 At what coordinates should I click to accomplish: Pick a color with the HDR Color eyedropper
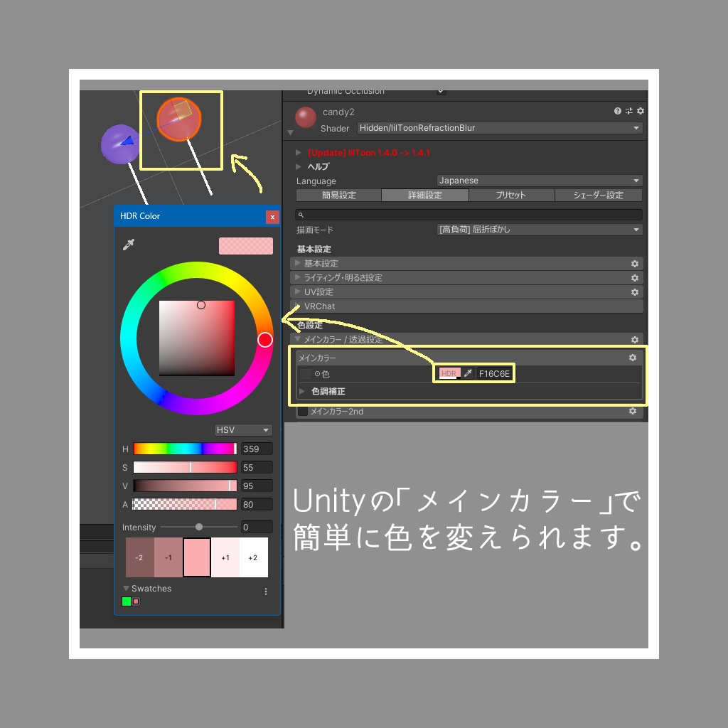tap(129, 245)
